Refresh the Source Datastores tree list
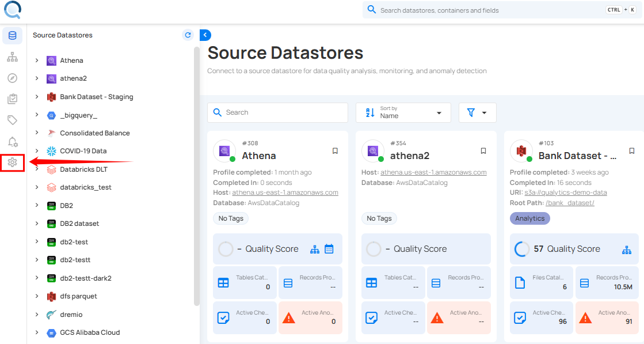The image size is (644, 344). click(x=188, y=35)
